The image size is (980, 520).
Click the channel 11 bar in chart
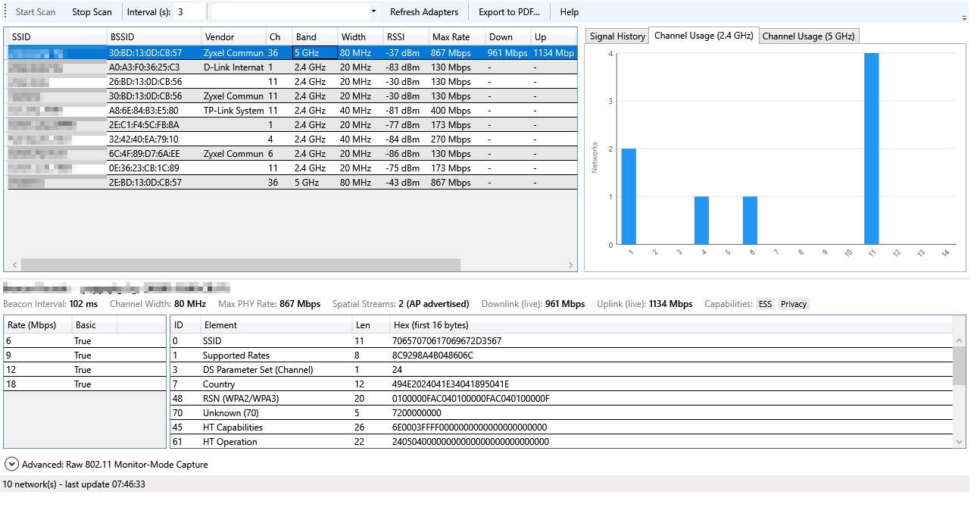click(x=872, y=149)
